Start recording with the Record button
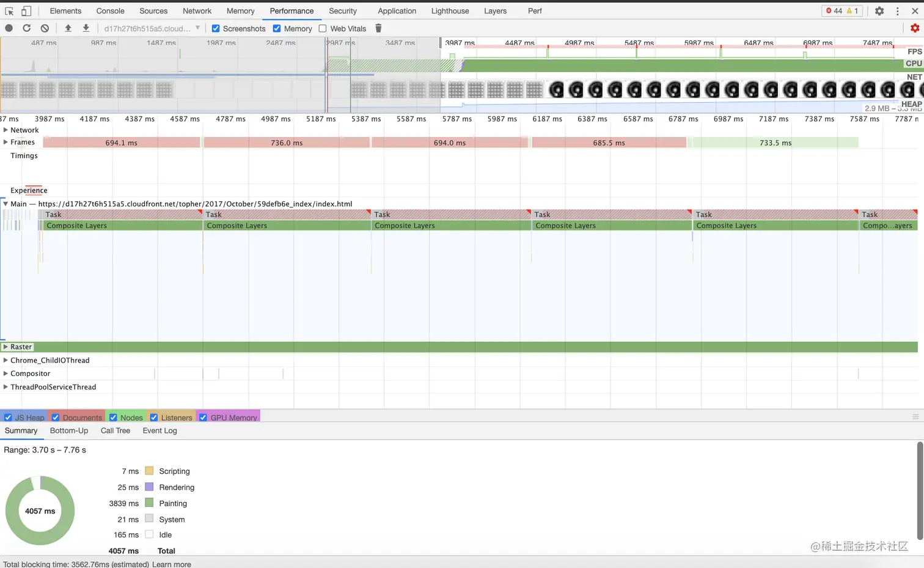 point(9,28)
